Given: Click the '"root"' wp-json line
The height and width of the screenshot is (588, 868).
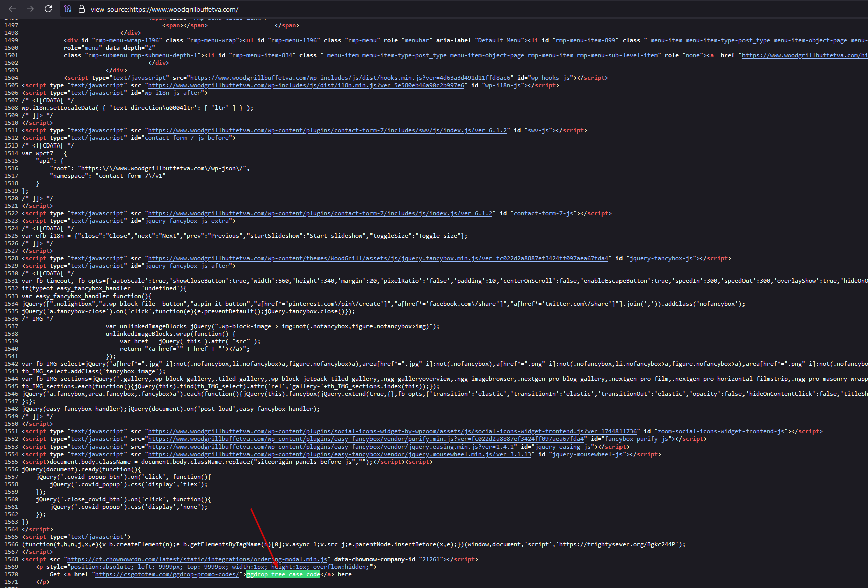Looking at the screenshot, I should pos(150,168).
